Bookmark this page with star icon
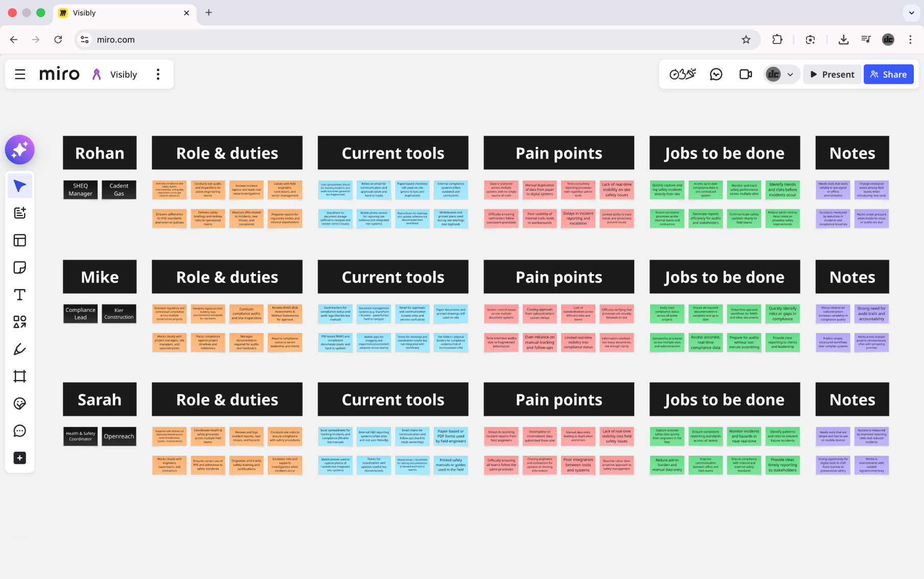 (x=746, y=40)
